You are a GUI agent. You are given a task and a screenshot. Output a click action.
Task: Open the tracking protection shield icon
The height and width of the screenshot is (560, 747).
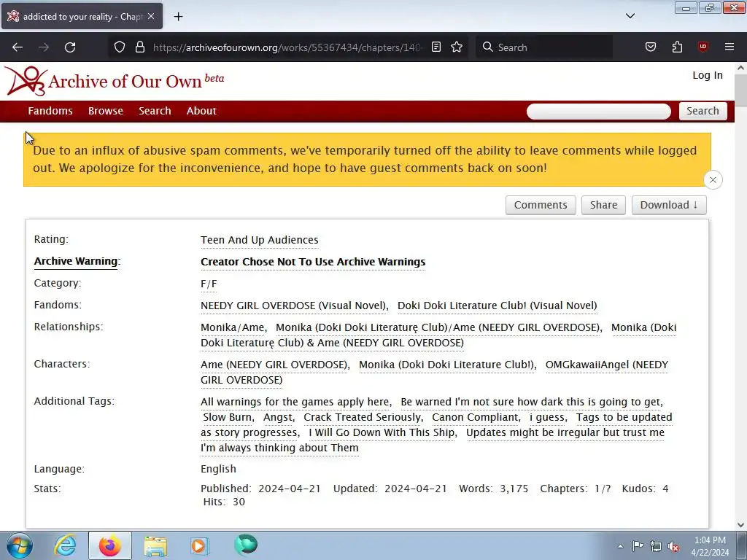120,47
